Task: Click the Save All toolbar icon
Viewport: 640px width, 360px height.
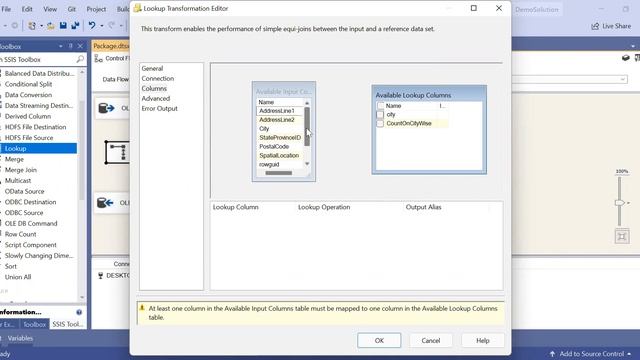Action: (75, 26)
